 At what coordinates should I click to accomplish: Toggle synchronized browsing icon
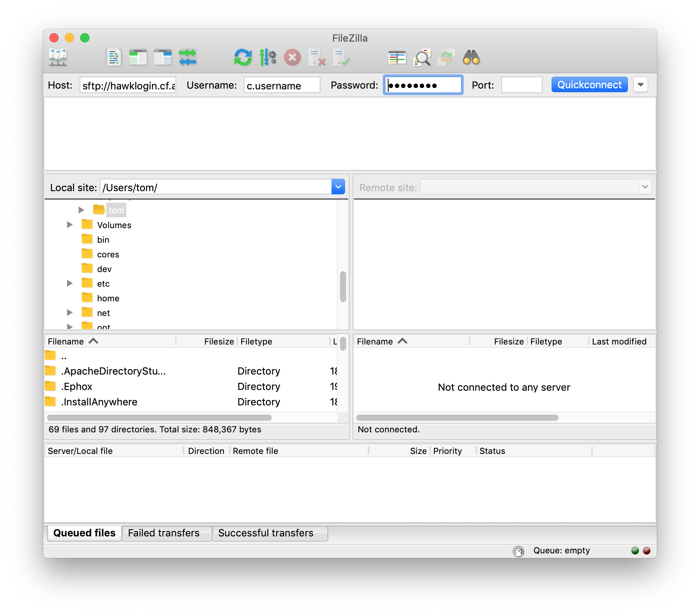coord(447,58)
